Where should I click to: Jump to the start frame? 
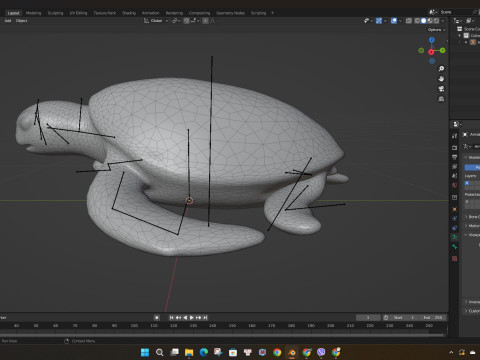[171, 317]
